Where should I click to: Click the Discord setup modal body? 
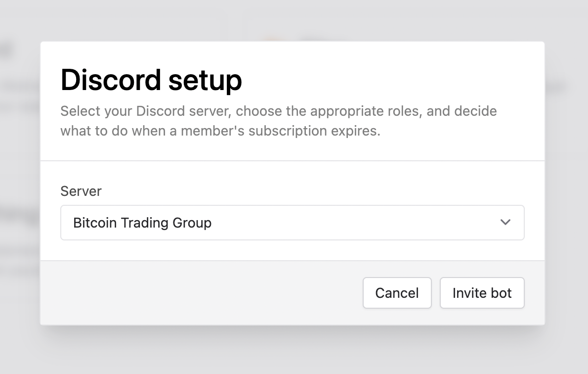(292, 210)
